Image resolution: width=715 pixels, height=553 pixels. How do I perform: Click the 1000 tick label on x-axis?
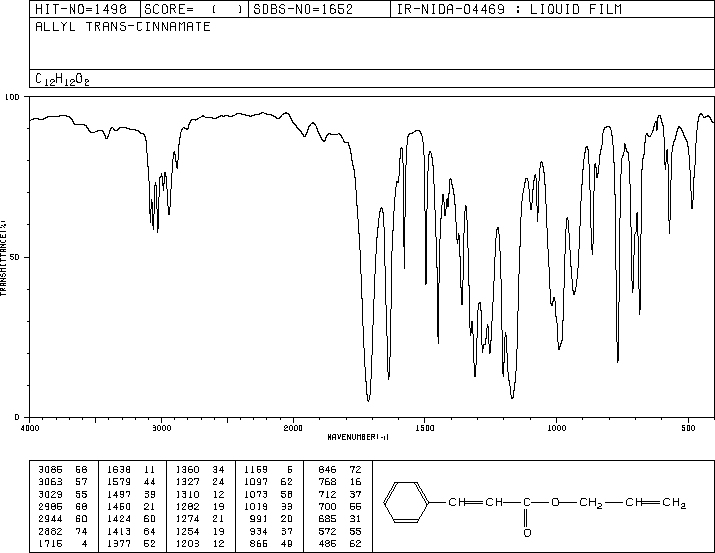click(x=556, y=428)
